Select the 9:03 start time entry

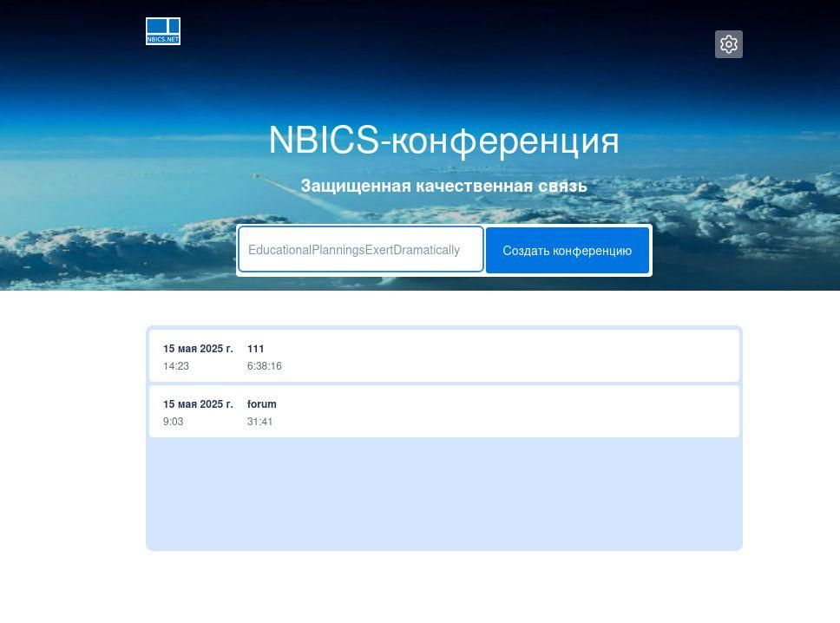(173, 422)
